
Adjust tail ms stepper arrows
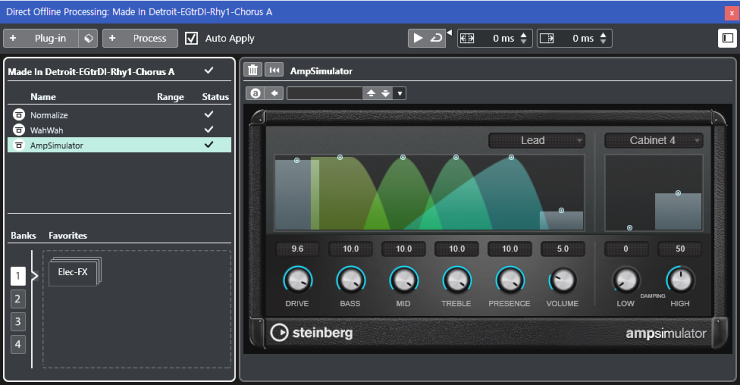(603, 38)
